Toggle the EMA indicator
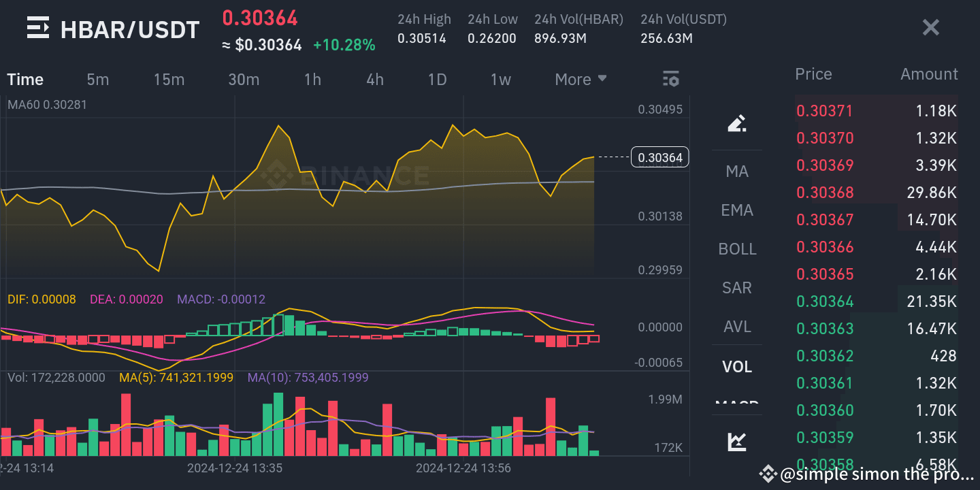Screen dimensions: 980x490 tap(737, 210)
